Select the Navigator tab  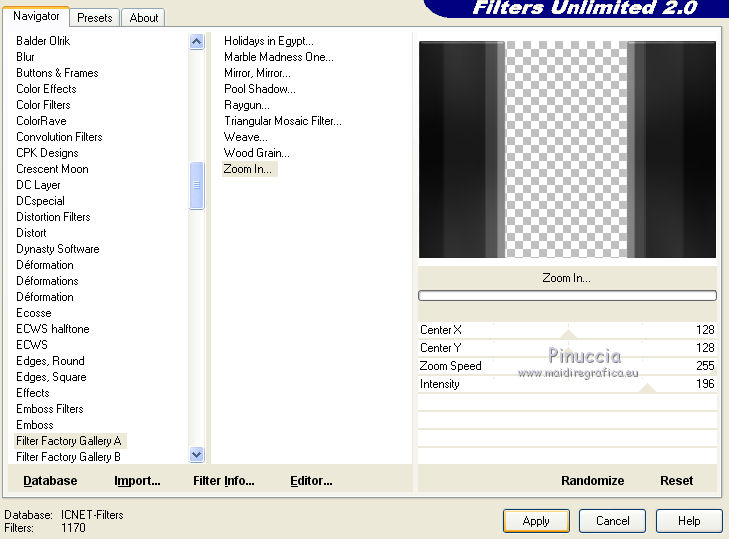pos(36,16)
